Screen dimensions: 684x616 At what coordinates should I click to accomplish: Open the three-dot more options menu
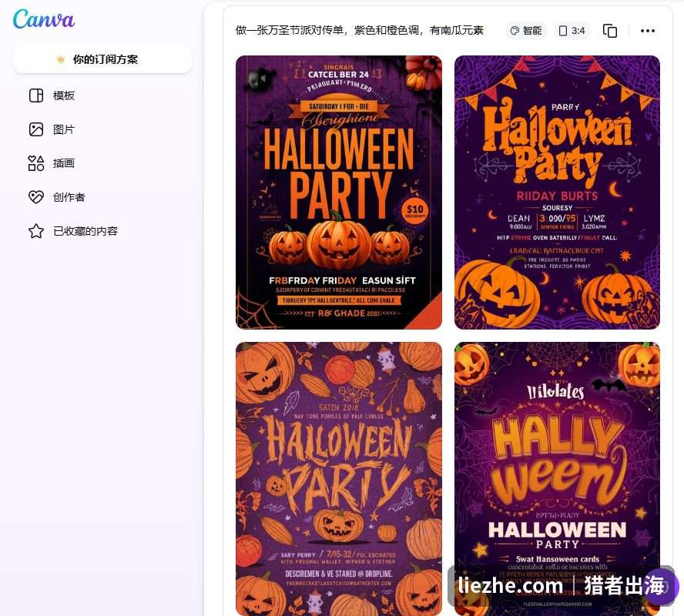(647, 31)
